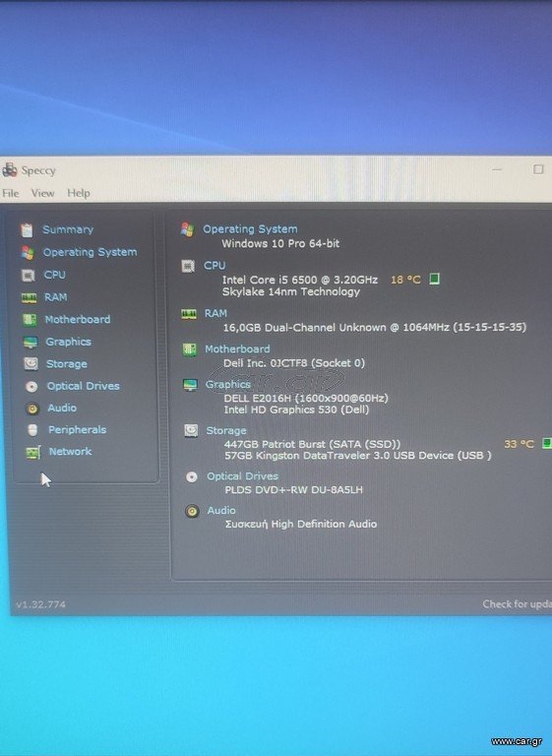Click the Storage section heading link
552x756 pixels.
coord(226,430)
